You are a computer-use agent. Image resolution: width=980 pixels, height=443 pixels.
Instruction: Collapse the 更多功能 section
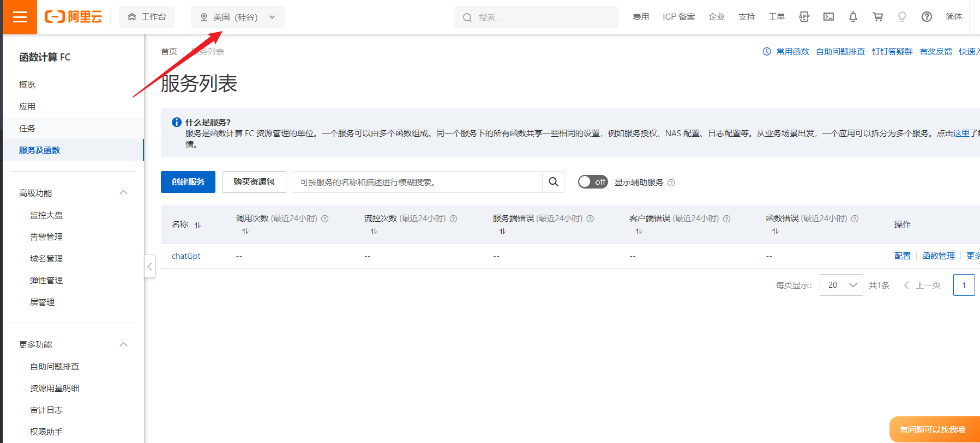(123, 344)
